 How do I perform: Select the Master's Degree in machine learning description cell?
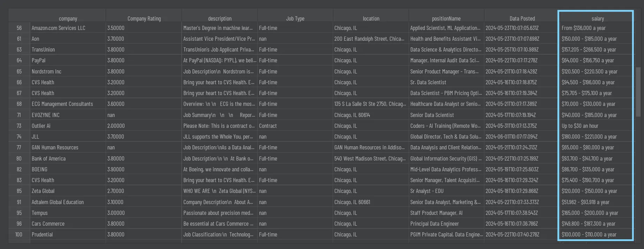pos(220,28)
